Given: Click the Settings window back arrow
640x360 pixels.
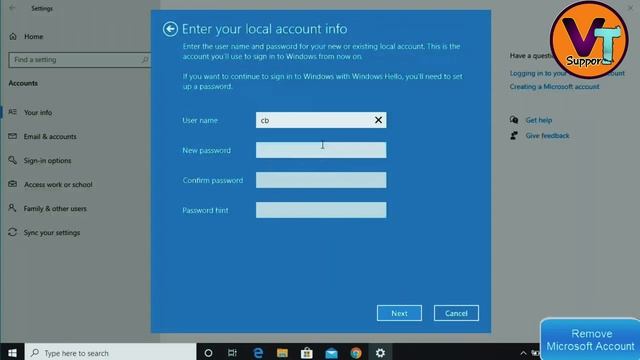Looking at the screenshot, I should [12, 8].
